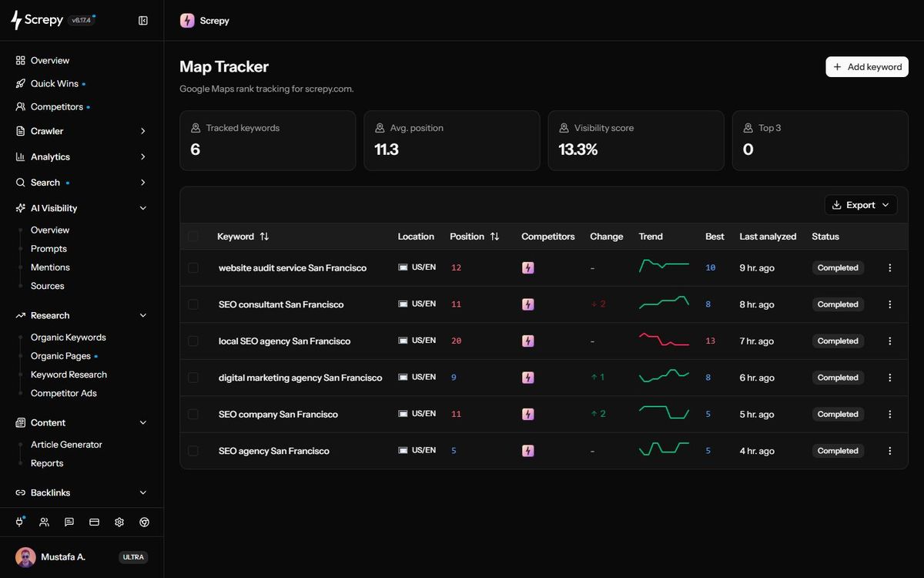Viewport: 924px width, 578px height.
Task: Open the Export dropdown
Action: click(861, 205)
